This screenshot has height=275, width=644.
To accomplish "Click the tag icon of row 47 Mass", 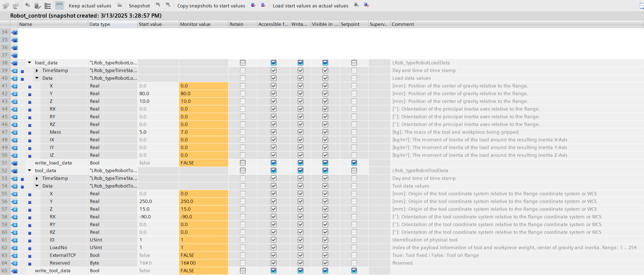I will point(14,133).
